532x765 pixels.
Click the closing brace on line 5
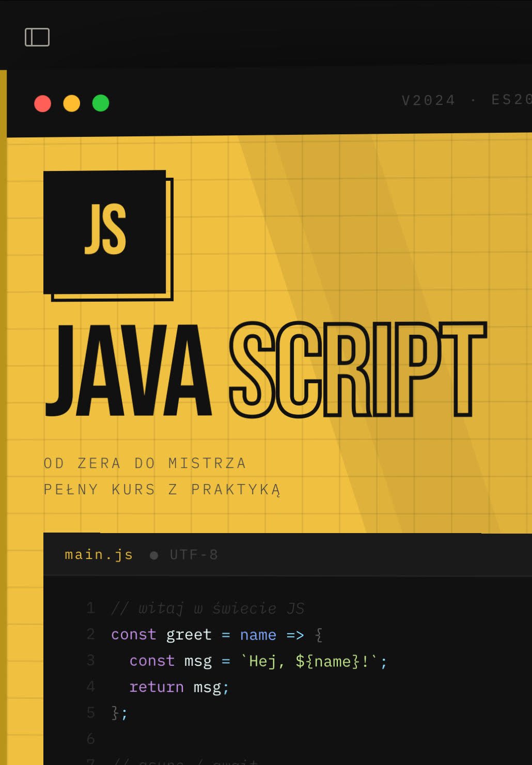pos(115,713)
